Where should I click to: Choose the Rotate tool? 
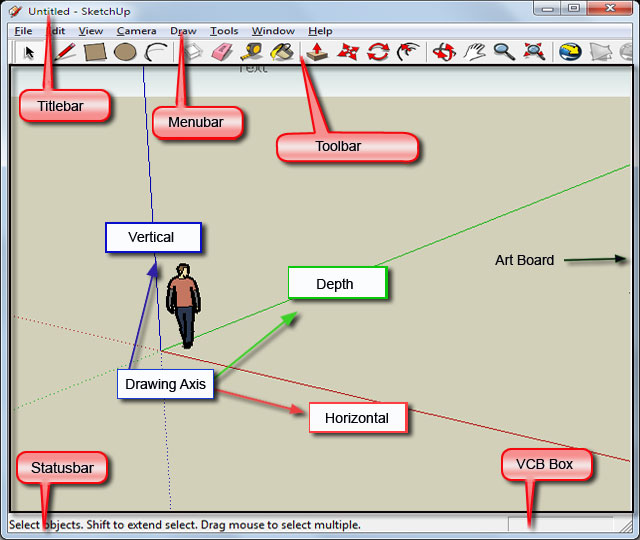(378, 52)
